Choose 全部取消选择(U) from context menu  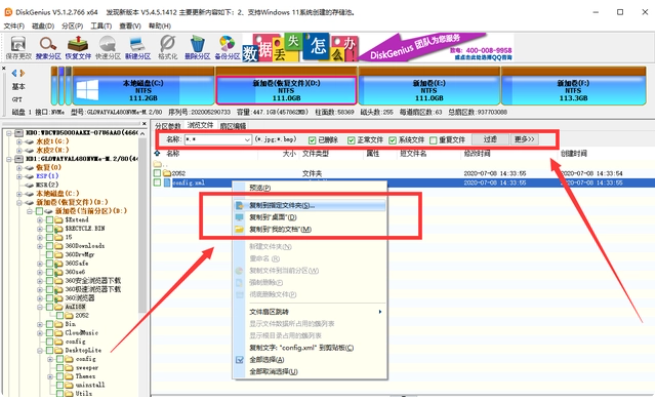point(309,372)
